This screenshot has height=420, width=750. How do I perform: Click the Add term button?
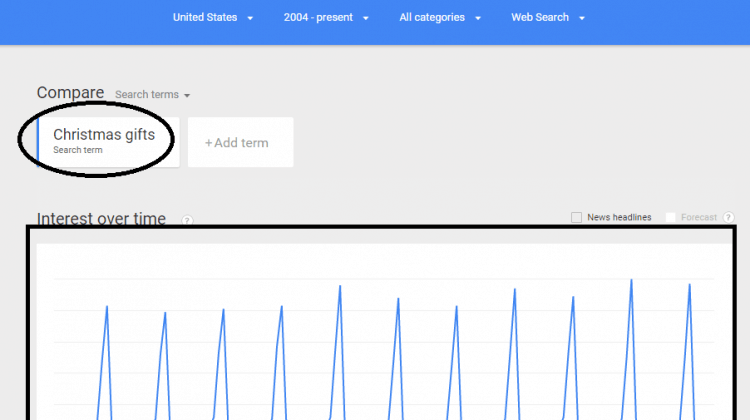click(241, 142)
